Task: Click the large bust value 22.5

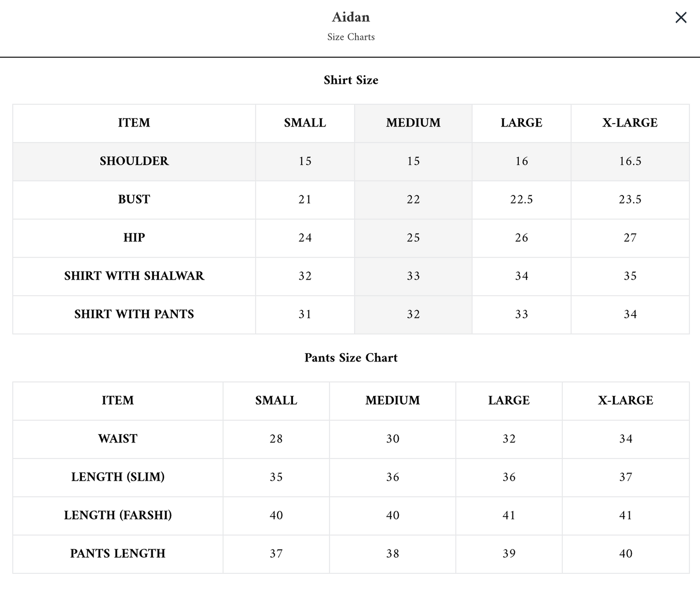Action: (x=521, y=199)
